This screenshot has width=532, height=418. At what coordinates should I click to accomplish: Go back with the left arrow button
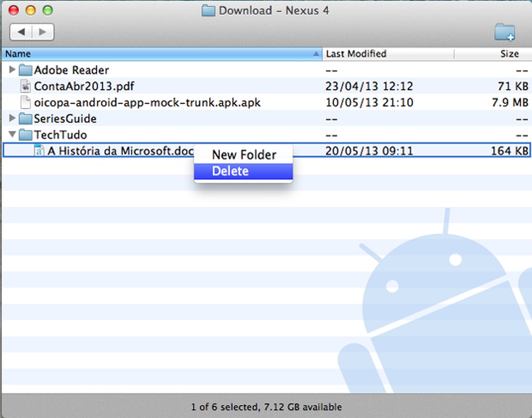click(21, 32)
